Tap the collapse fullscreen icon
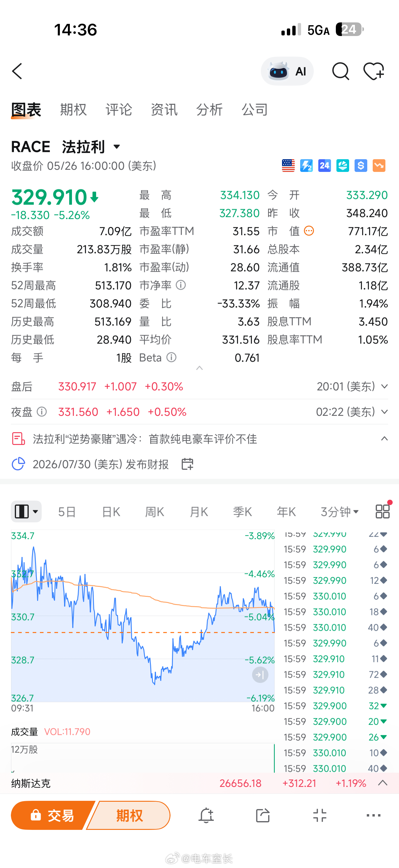The width and height of the screenshot is (399, 868). (x=320, y=815)
